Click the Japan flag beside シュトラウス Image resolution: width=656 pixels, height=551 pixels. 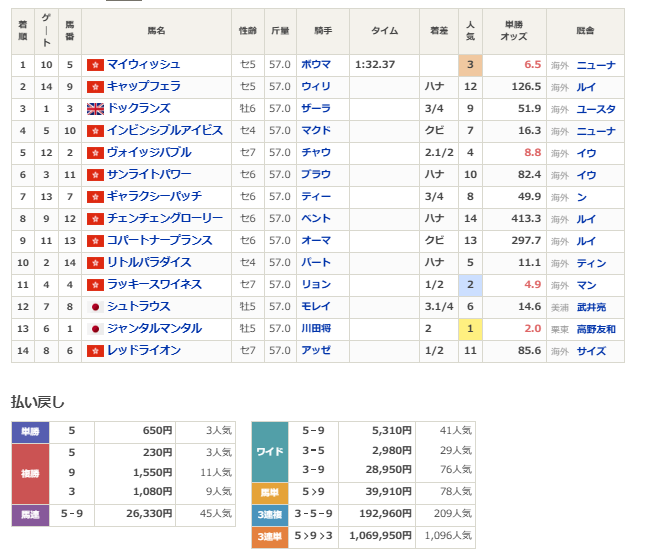coord(96,307)
